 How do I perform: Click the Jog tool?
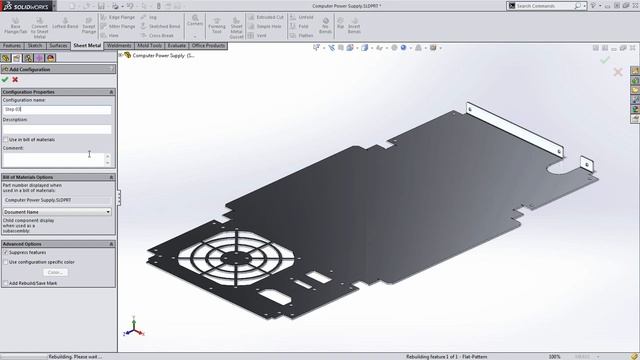tap(149, 17)
